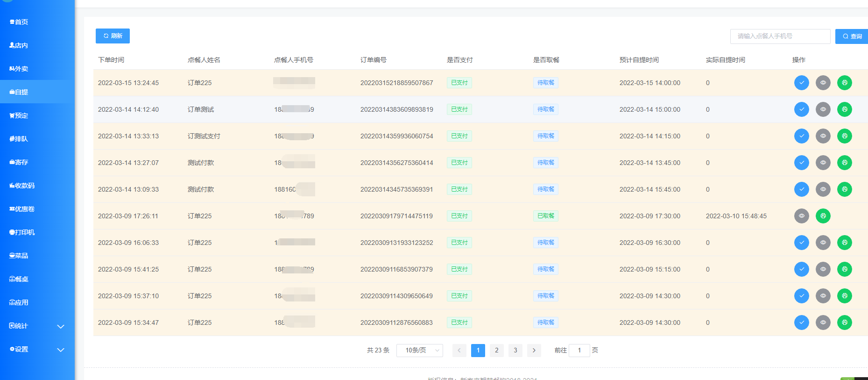Screen dimensions: 868x380
Task: Confirm pickup for order 2022-03-14 13:09:33
Action: click(801, 189)
